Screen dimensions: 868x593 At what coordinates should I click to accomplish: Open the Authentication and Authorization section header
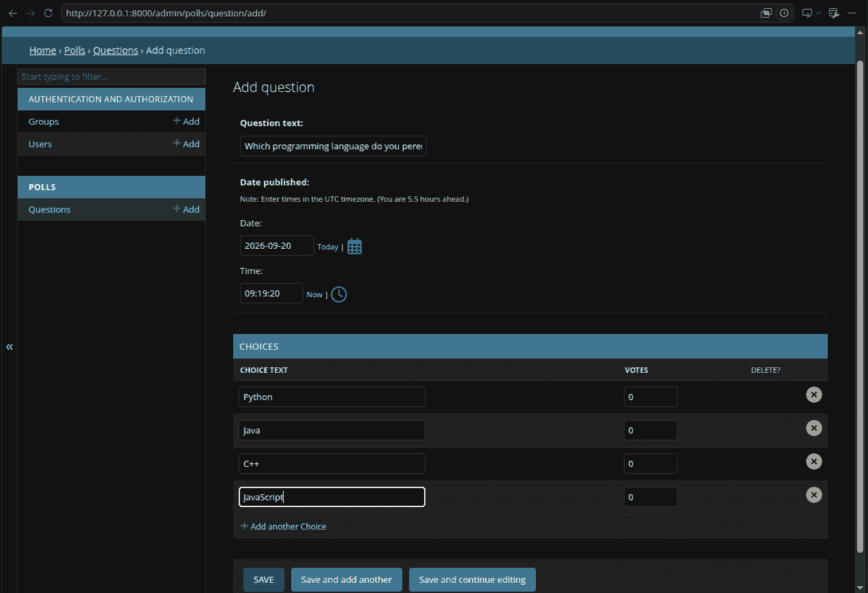[111, 99]
